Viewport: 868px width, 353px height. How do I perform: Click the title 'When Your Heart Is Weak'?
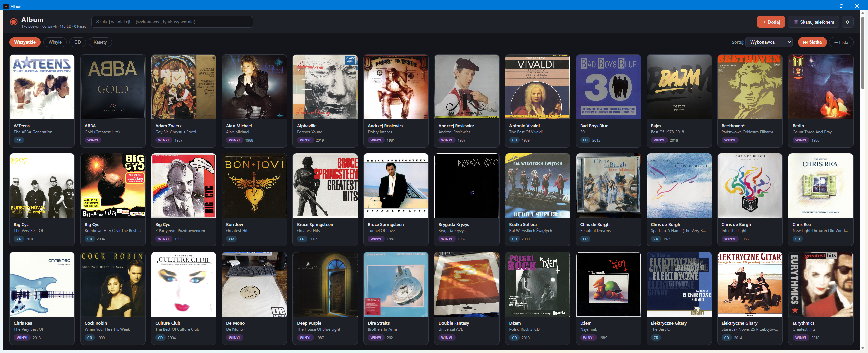[x=107, y=329]
